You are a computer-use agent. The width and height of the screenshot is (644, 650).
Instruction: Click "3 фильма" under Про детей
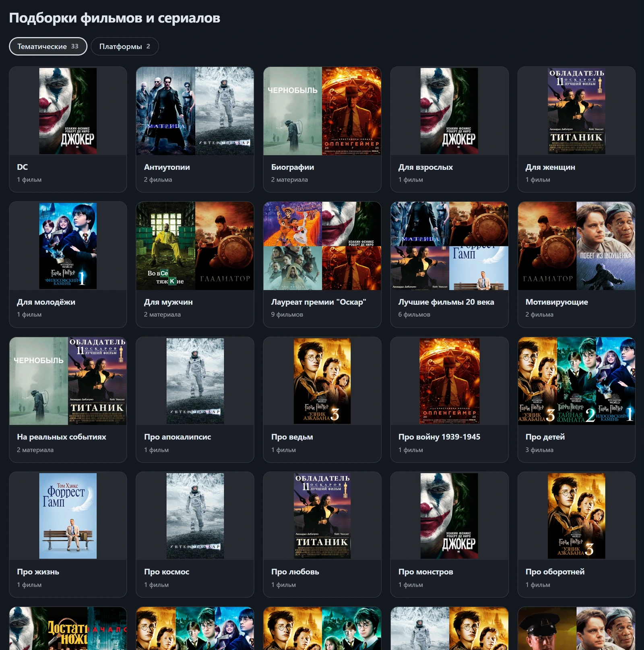point(539,450)
